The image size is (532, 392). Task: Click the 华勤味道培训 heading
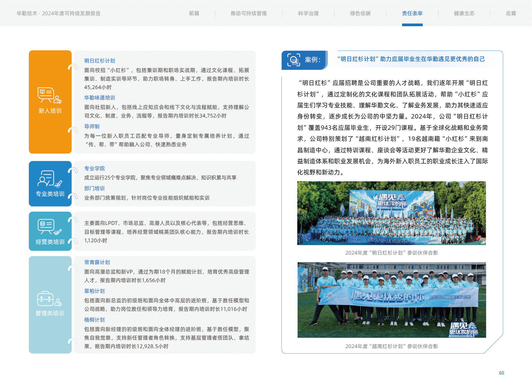pos(100,98)
